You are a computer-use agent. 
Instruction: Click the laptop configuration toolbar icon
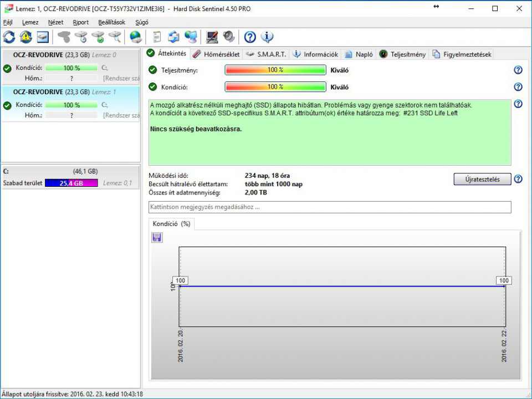[x=212, y=37]
